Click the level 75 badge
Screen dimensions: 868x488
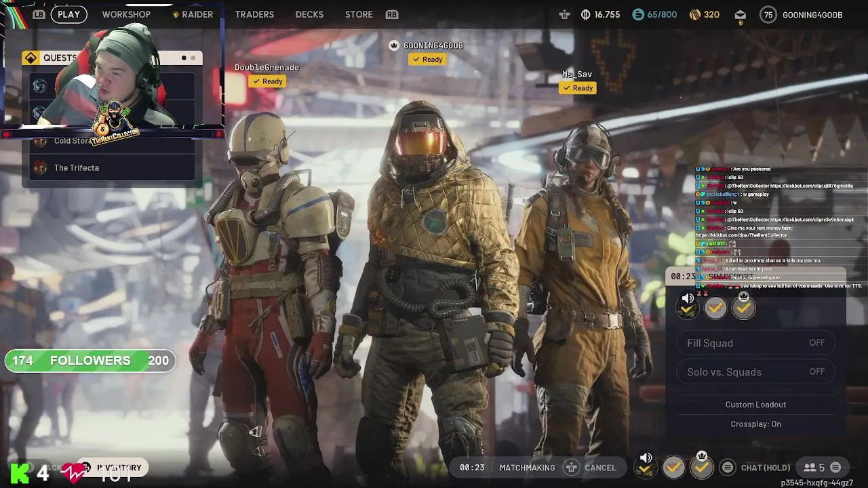(x=768, y=15)
